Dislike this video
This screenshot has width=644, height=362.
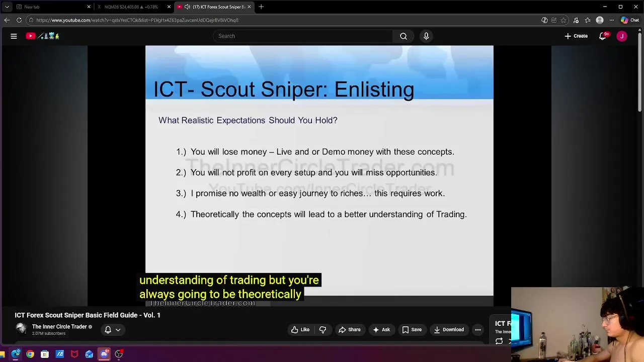click(323, 330)
